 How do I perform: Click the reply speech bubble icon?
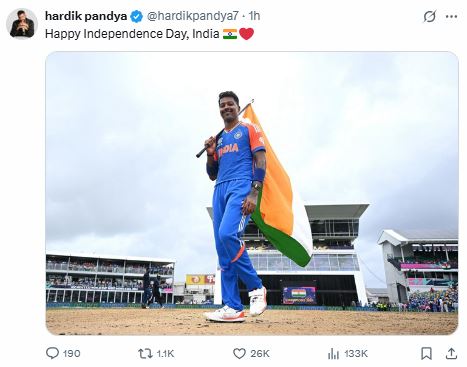tap(52, 353)
